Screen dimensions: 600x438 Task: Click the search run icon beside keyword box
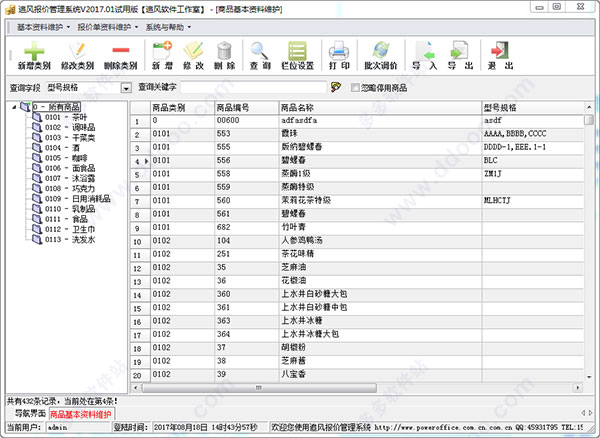[336, 87]
